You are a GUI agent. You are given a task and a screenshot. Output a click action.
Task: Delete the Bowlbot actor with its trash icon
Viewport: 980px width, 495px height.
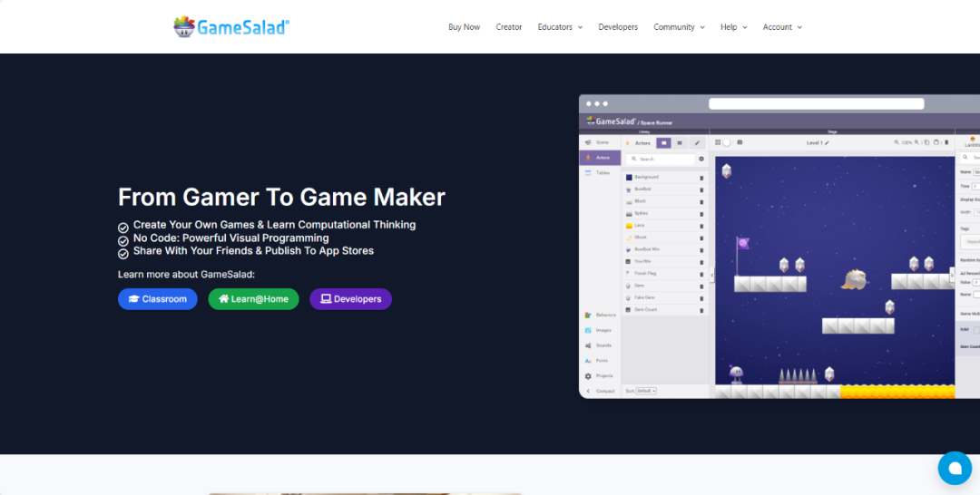[x=701, y=189]
